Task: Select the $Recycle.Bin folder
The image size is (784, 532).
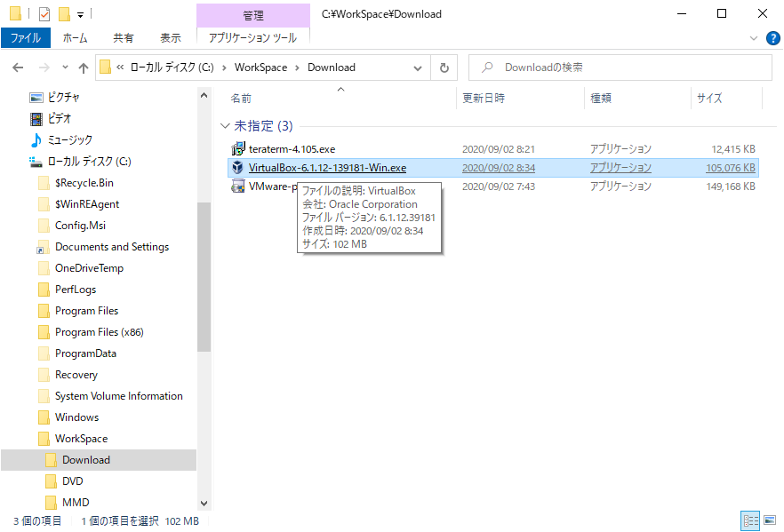Action: (x=84, y=183)
